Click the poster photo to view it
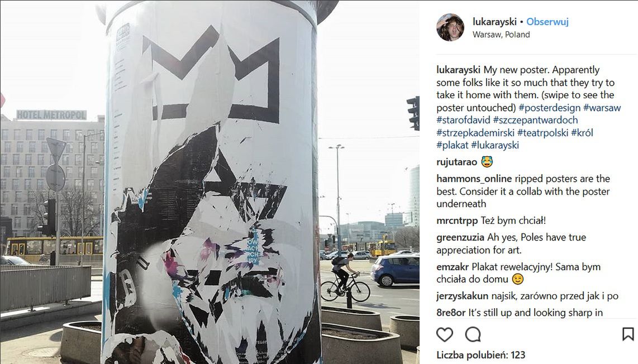Image resolution: width=638 pixels, height=364 pixels. coord(210,182)
